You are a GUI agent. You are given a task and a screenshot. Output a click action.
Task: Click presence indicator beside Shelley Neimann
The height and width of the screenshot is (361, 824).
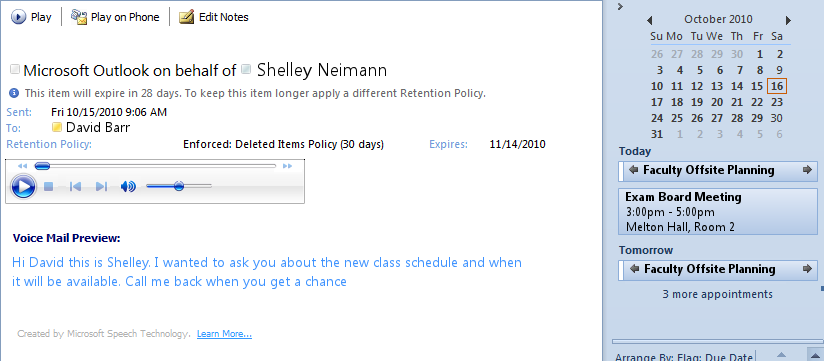click(246, 69)
